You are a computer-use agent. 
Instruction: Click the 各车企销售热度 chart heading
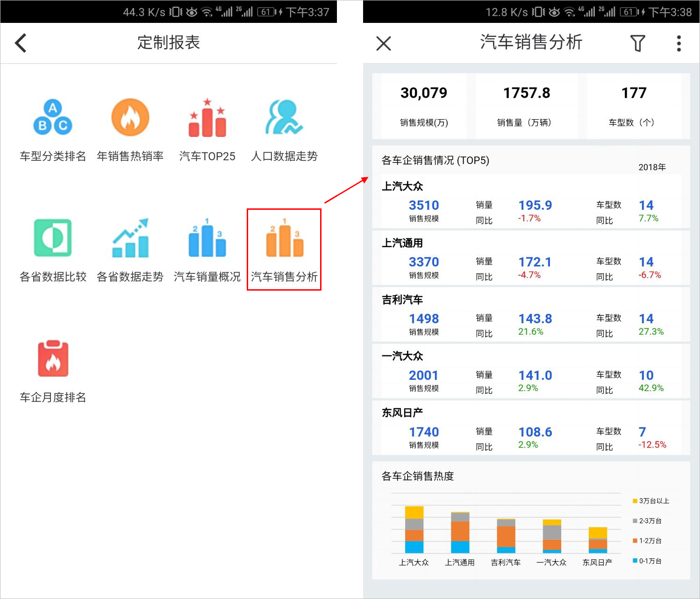pyautogui.click(x=418, y=476)
